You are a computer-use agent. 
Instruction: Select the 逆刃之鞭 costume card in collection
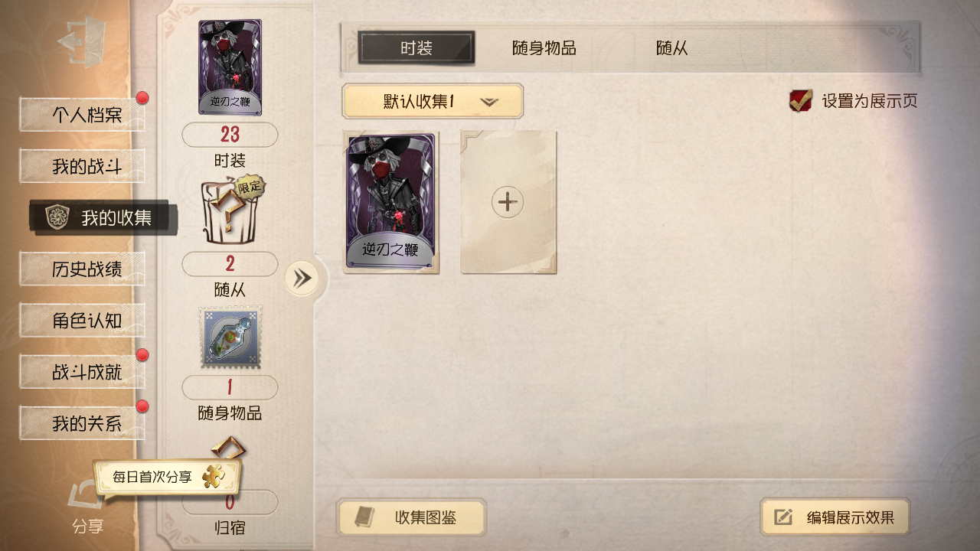pyautogui.click(x=390, y=202)
